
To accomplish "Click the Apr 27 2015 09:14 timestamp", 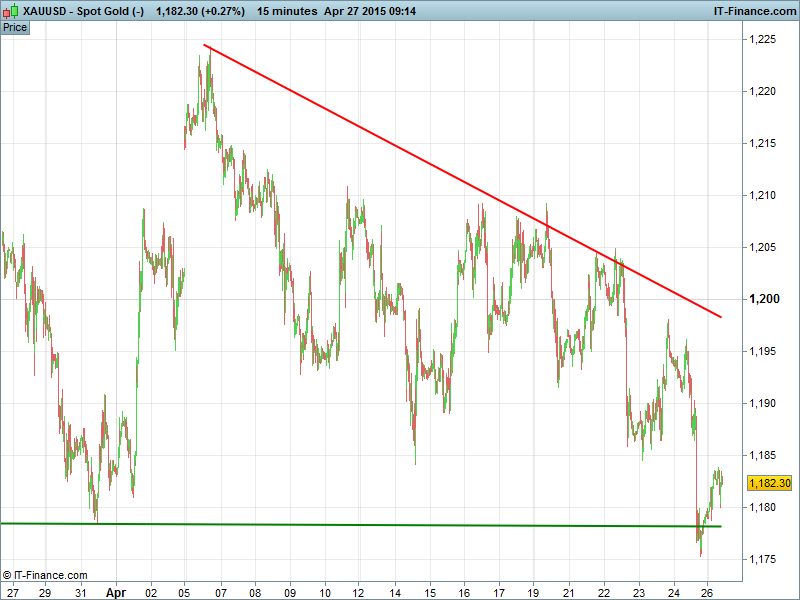I will [x=370, y=11].
